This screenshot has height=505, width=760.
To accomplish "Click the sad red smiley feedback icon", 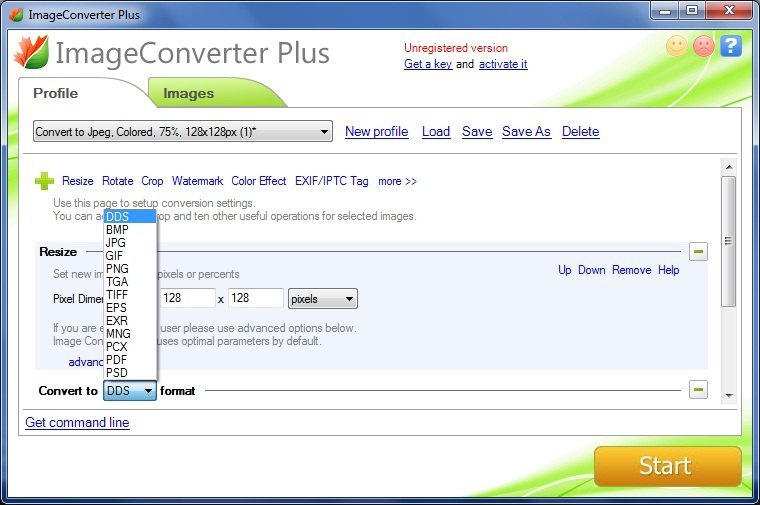I will point(704,46).
